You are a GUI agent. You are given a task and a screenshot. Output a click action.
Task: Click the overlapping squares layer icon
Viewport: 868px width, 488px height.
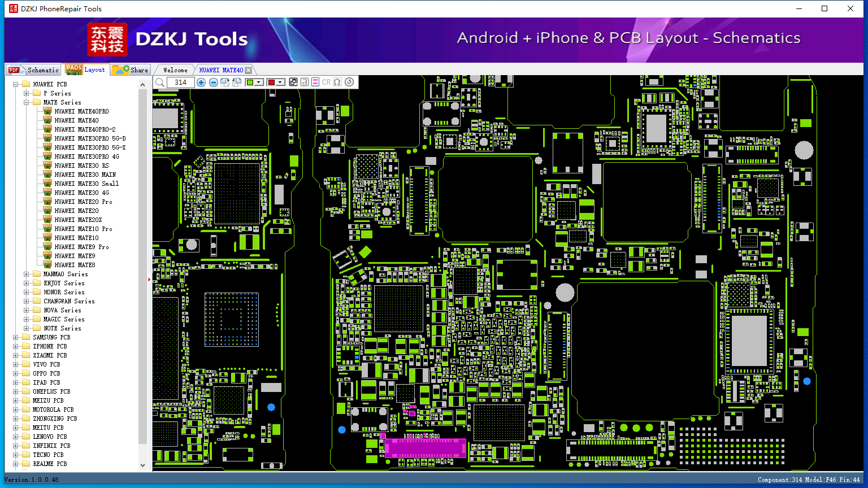click(x=293, y=82)
